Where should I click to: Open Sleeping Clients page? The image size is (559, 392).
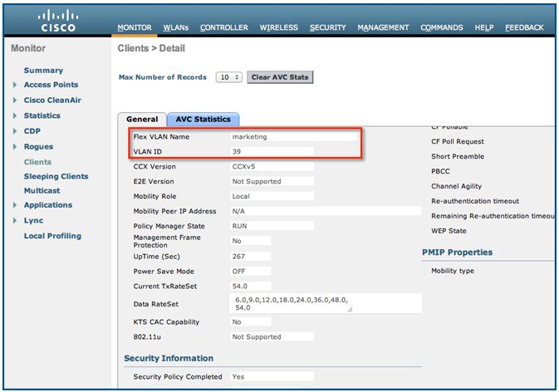click(56, 176)
